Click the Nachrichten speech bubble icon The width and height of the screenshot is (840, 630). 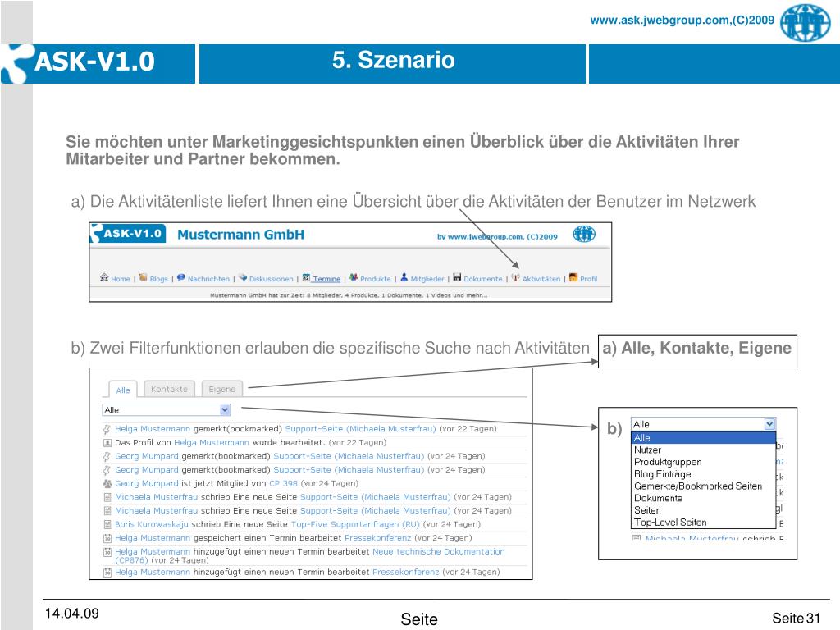coord(181,277)
